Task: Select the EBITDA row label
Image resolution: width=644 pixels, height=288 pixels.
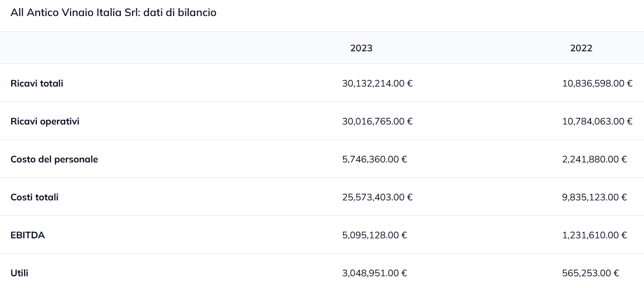Action: tap(28, 235)
